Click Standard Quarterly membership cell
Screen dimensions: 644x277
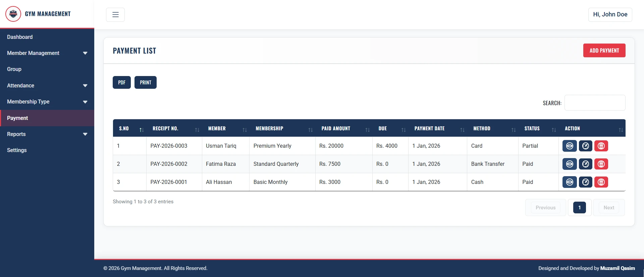[282, 164]
